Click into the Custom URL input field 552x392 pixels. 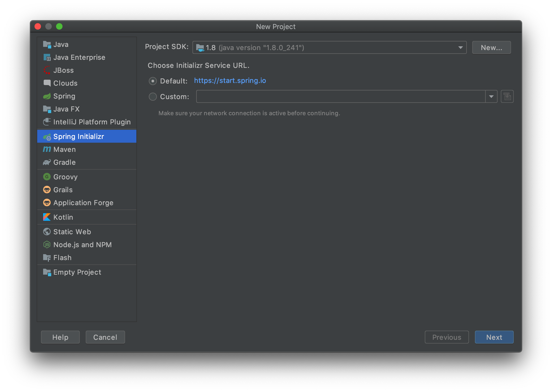(x=341, y=96)
